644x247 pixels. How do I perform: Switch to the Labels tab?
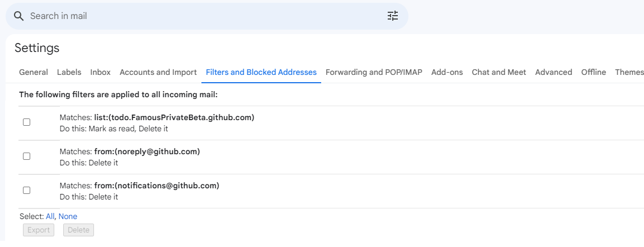pos(69,72)
